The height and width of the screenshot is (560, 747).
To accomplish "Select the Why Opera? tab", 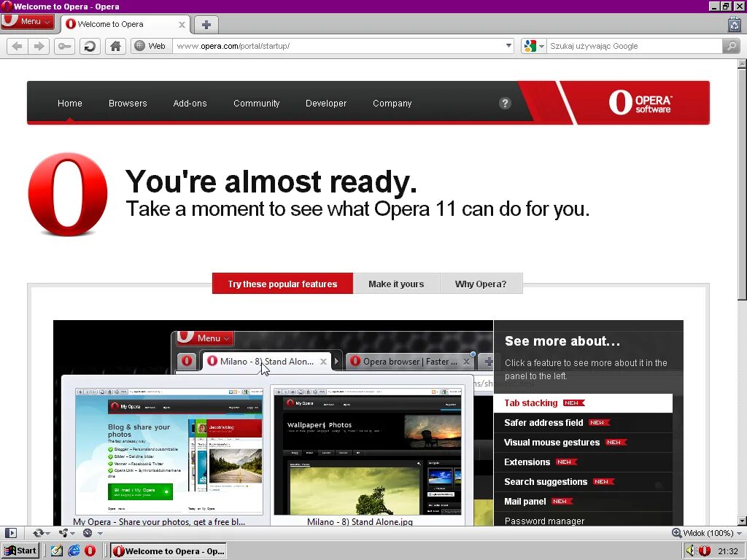I will tap(481, 284).
